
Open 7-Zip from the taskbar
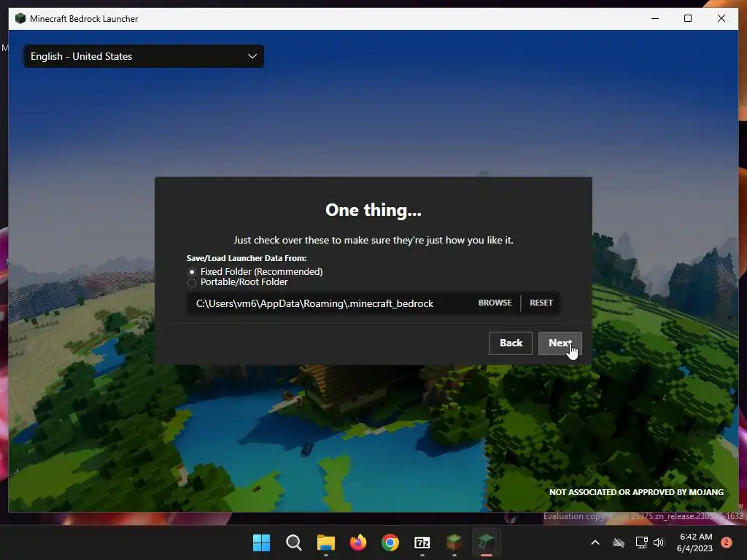(422, 542)
